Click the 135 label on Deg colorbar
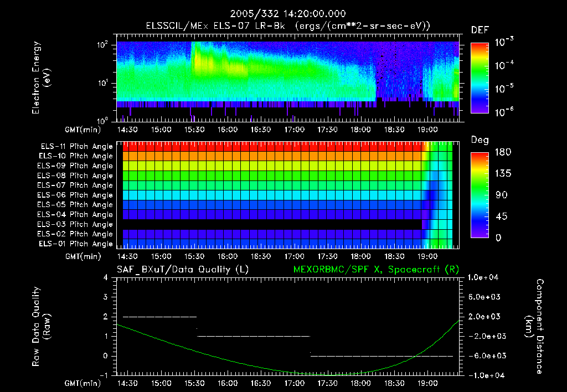This screenshot has width=567, height=392. tap(503, 174)
